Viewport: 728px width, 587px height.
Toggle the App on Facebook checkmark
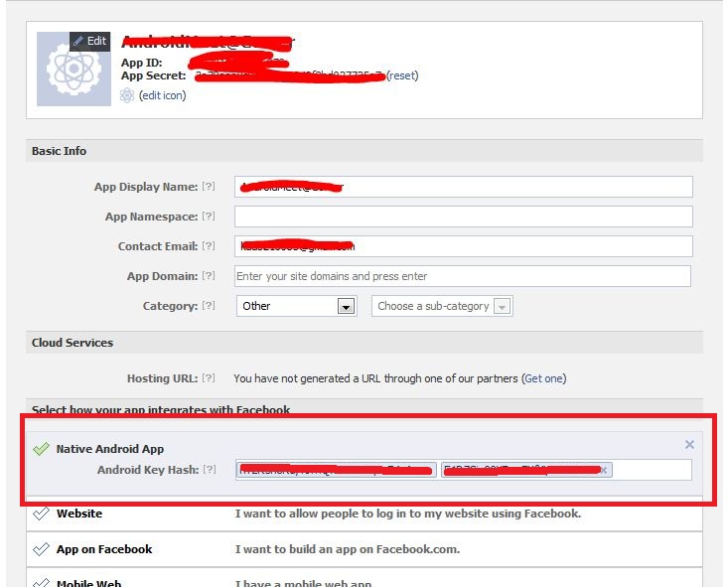pyautogui.click(x=41, y=549)
